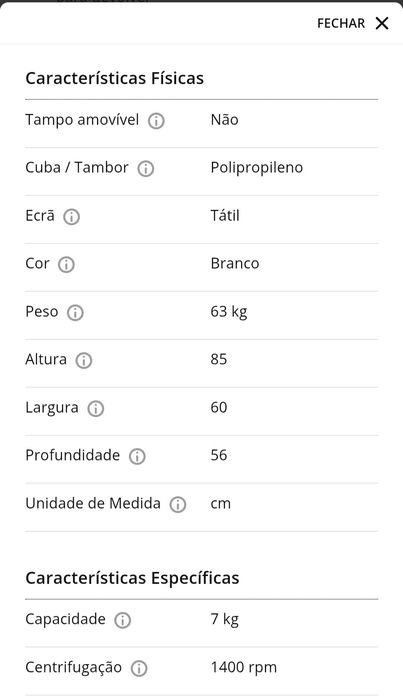The height and width of the screenshot is (699, 403).
Task: Click the Características Específicas heading
Action: click(132, 579)
